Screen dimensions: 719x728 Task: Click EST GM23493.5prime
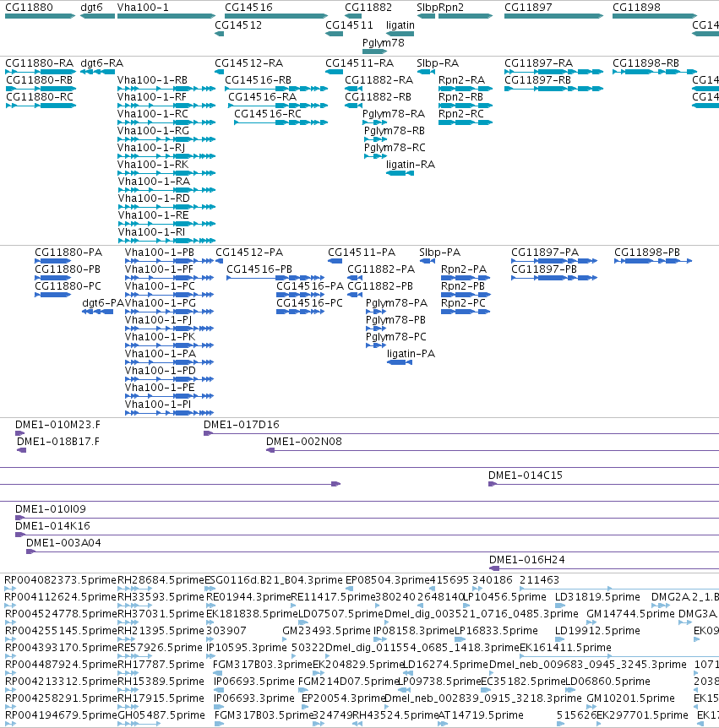click(x=326, y=631)
